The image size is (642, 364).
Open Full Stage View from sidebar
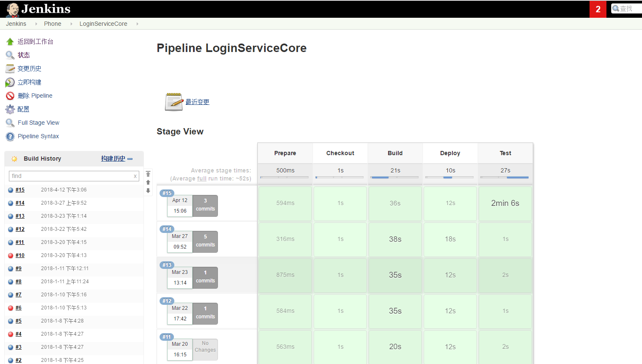tap(39, 123)
